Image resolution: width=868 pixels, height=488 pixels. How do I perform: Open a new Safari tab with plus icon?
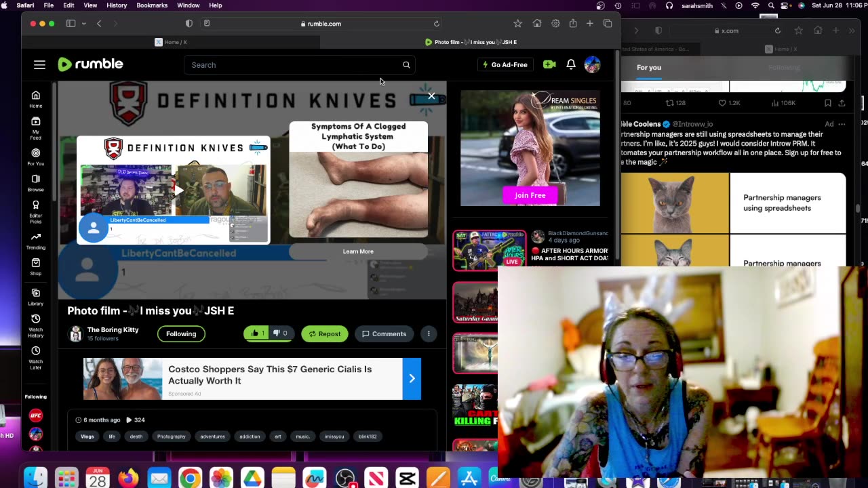click(x=590, y=23)
